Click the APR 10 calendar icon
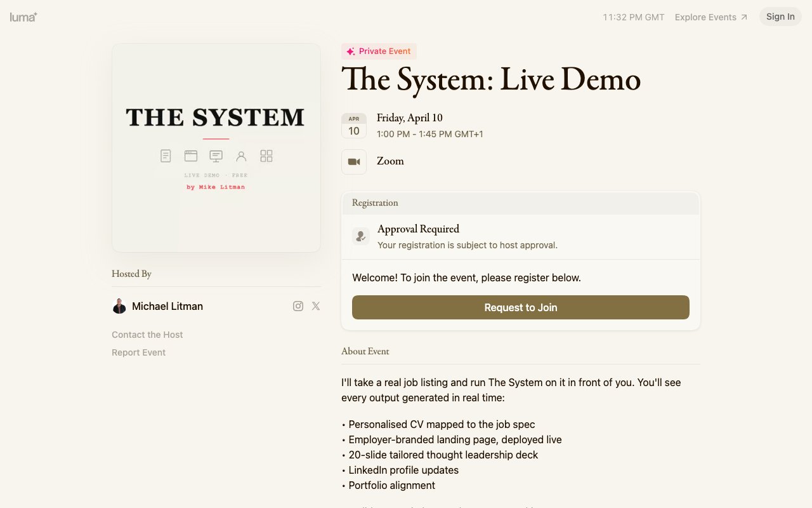The height and width of the screenshot is (508, 812). [x=354, y=126]
